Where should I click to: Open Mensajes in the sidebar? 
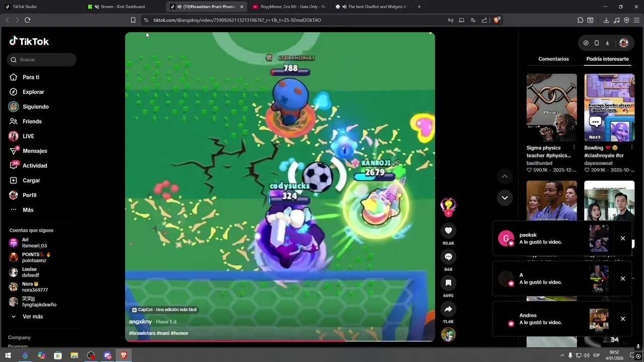29,151
